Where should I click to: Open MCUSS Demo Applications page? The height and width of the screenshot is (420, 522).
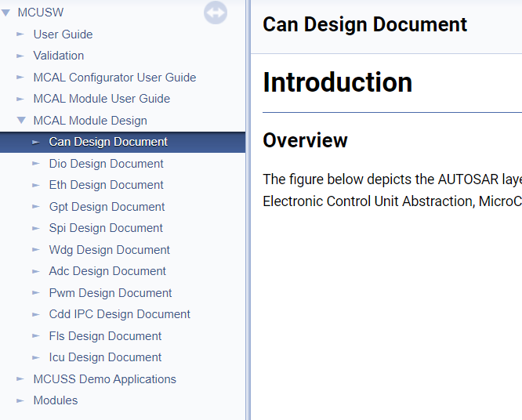click(105, 379)
